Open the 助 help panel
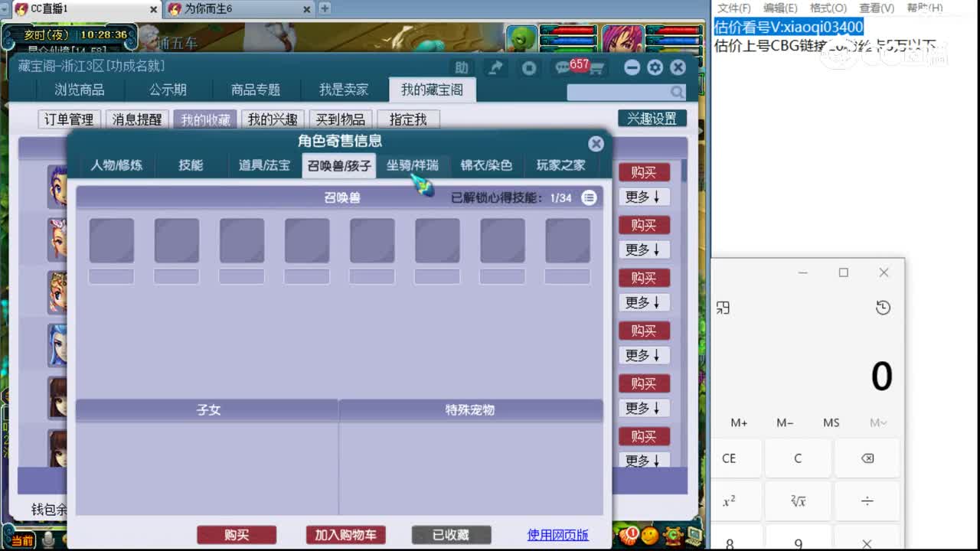The image size is (980, 551). [x=462, y=67]
